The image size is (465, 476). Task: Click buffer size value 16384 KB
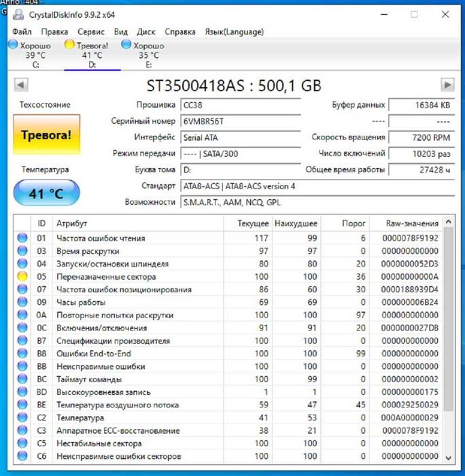(x=421, y=105)
